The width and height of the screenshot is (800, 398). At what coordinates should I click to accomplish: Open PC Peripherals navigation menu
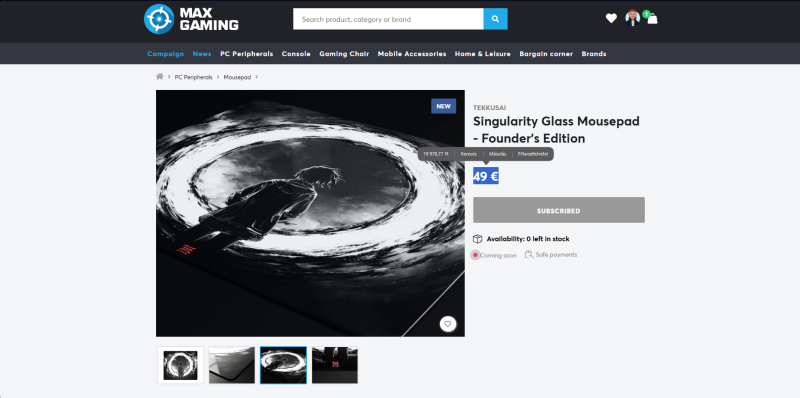click(x=246, y=54)
